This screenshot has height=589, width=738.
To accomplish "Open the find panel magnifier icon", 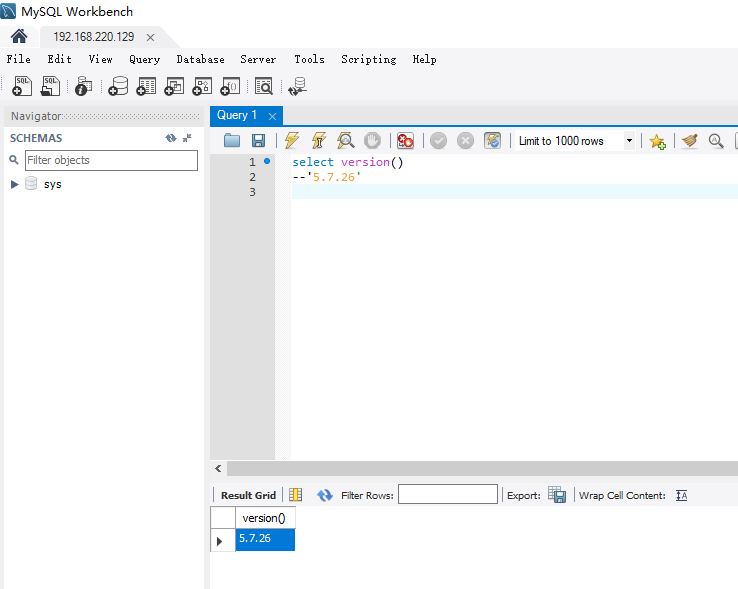I will [x=716, y=140].
